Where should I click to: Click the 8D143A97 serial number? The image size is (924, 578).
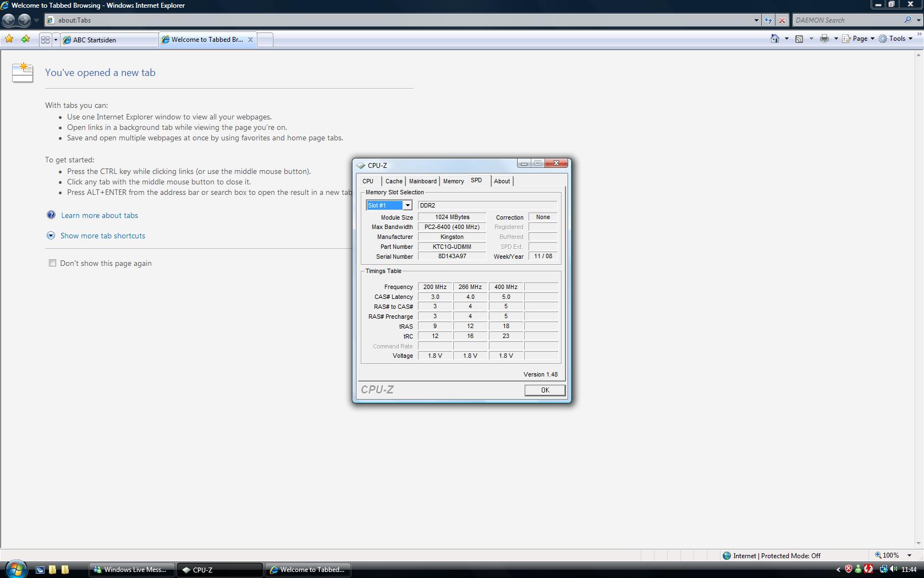pyautogui.click(x=452, y=257)
